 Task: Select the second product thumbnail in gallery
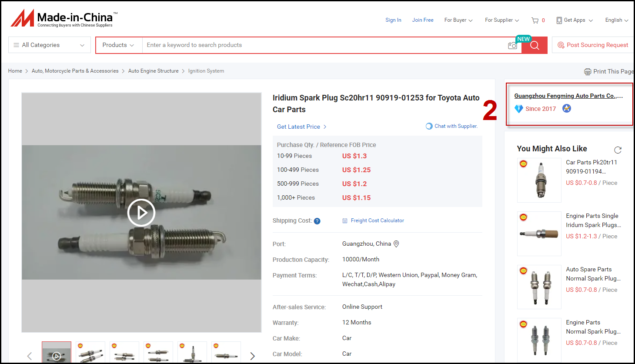coord(90,352)
